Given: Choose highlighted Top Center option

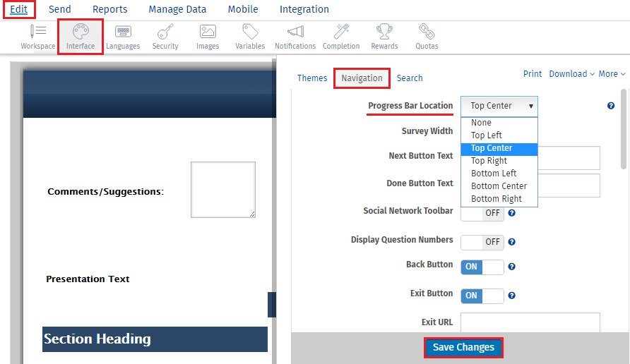Looking at the screenshot, I should [499, 148].
